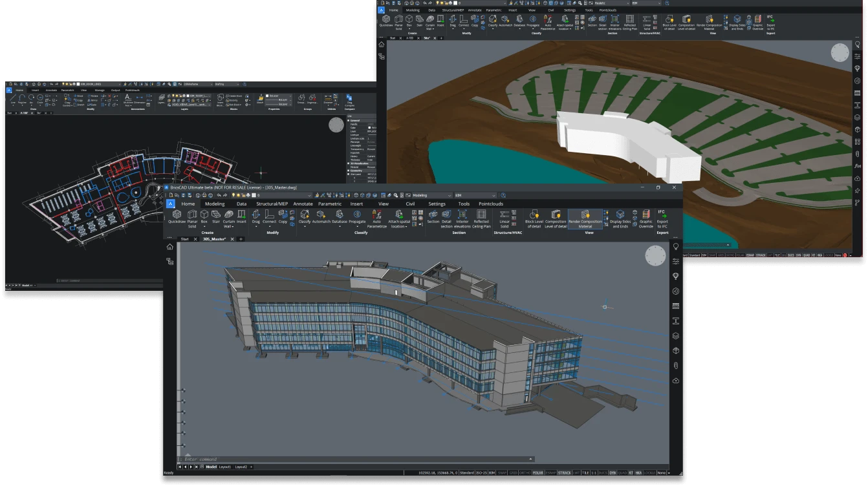Add a new layout with plus button
Screen dimensions: 868x486
252,467
